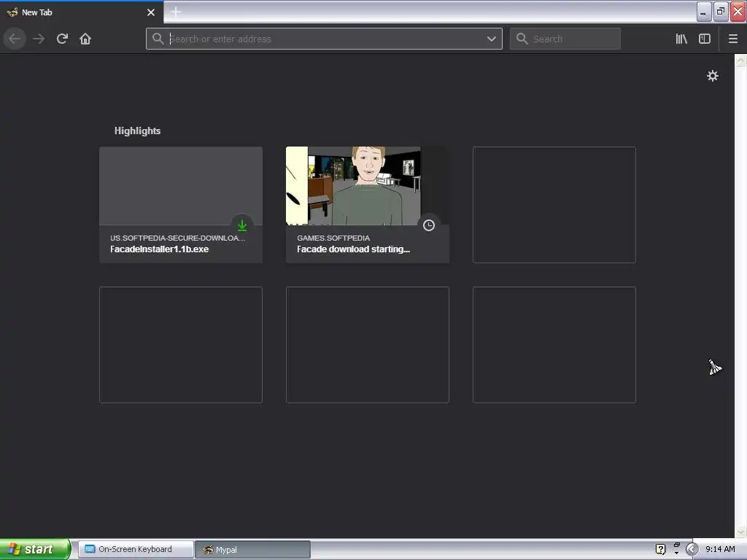Minimize the Mypal browser window
This screenshot has height=560, width=747.
pyautogui.click(x=704, y=12)
